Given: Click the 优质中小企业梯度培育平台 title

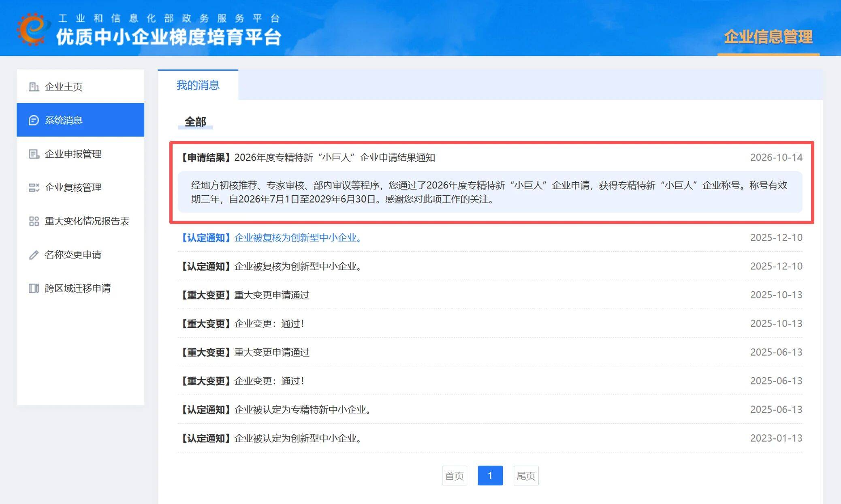Looking at the screenshot, I should pyautogui.click(x=169, y=37).
